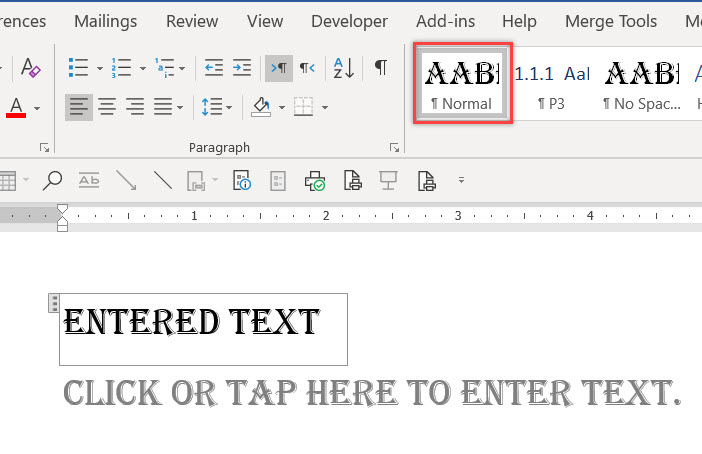702x454 pixels.
Task: Click inside the ENTERED TEXT content control
Action: (x=203, y=330)
